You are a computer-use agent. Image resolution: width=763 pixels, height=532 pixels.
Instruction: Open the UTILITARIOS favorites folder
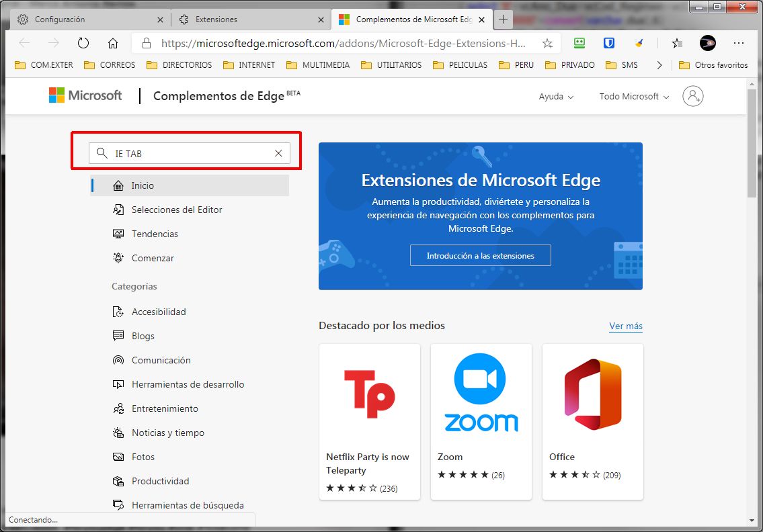point(391,64)
